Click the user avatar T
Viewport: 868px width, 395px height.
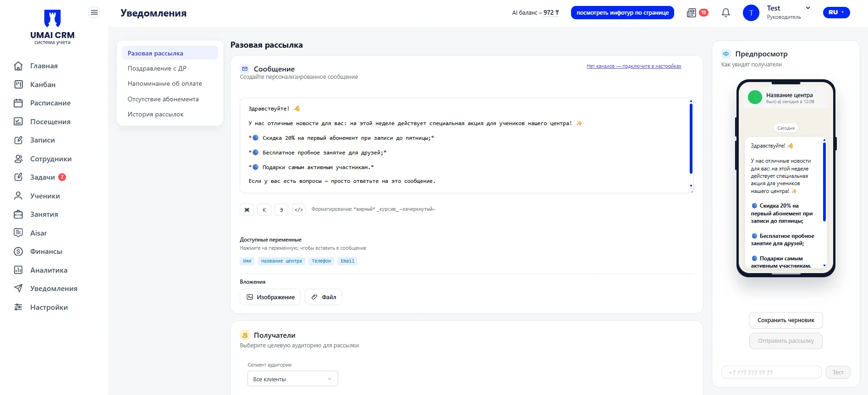point(751,13)
